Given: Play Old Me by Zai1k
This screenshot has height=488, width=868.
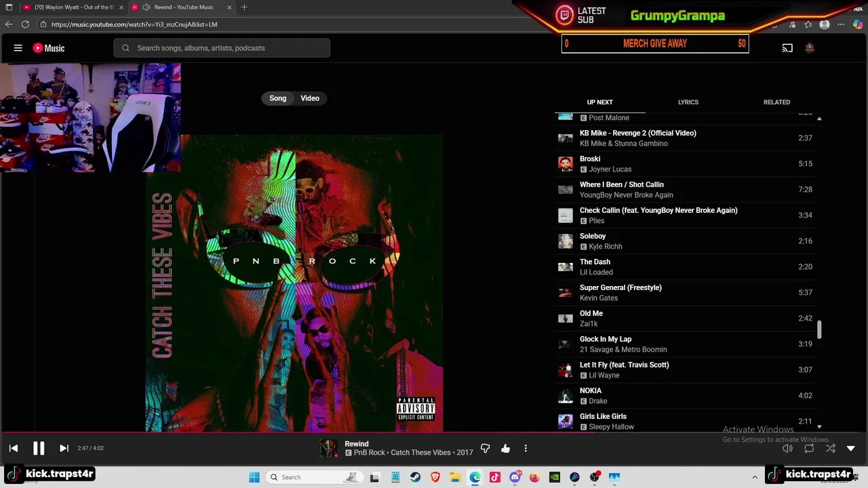Looking at the screenshot, I should 685,319.
